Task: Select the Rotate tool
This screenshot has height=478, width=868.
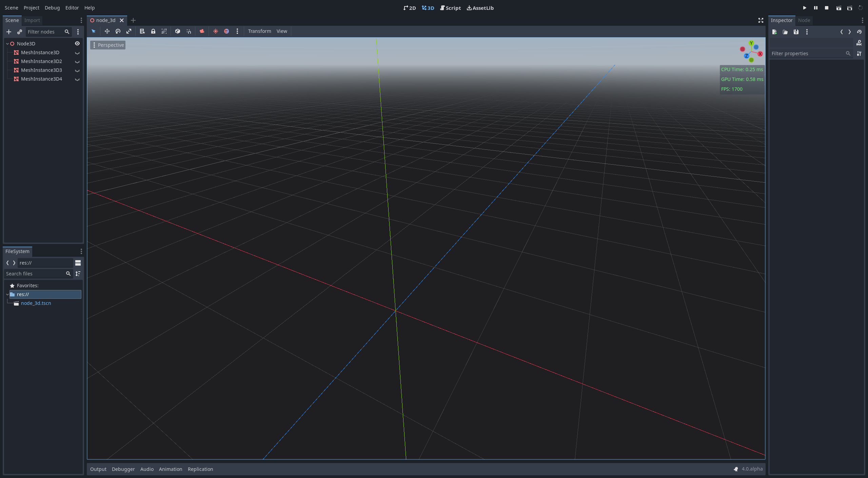Action: (x=118, y=31)
